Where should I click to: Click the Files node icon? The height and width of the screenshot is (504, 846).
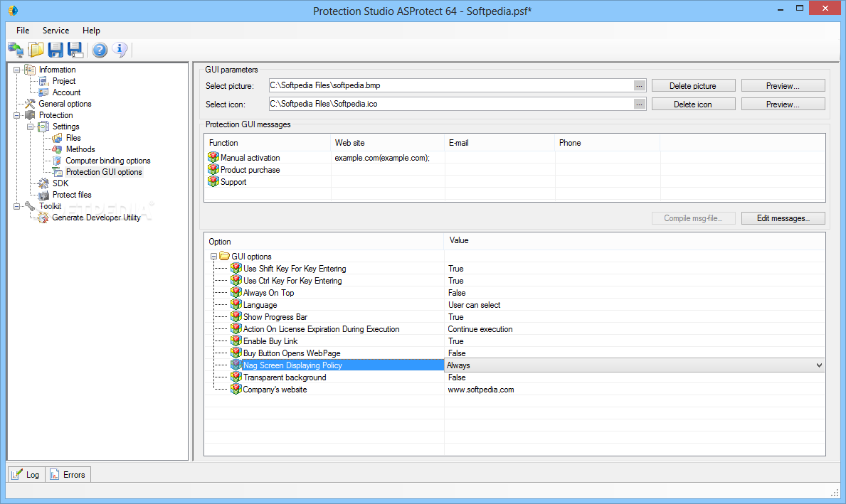[x=57, y=138]
